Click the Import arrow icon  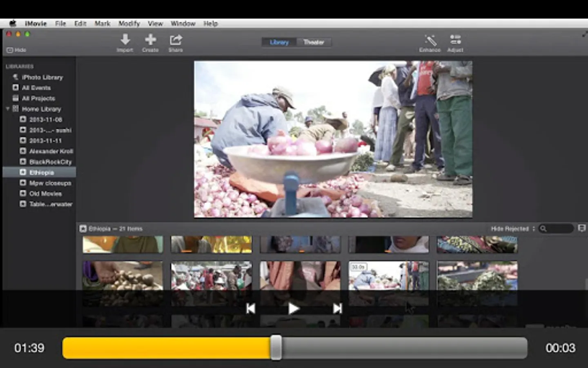coord(125,40)
